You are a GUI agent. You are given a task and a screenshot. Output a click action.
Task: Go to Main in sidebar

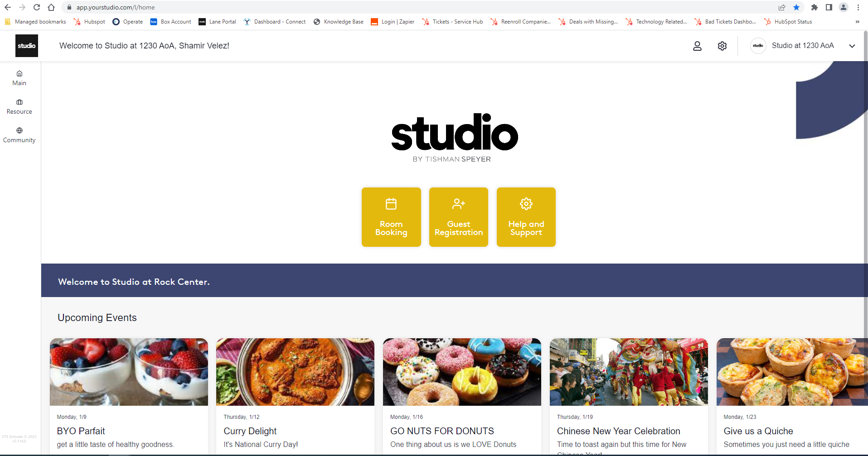pyautogui.click(x=19, y=78)
